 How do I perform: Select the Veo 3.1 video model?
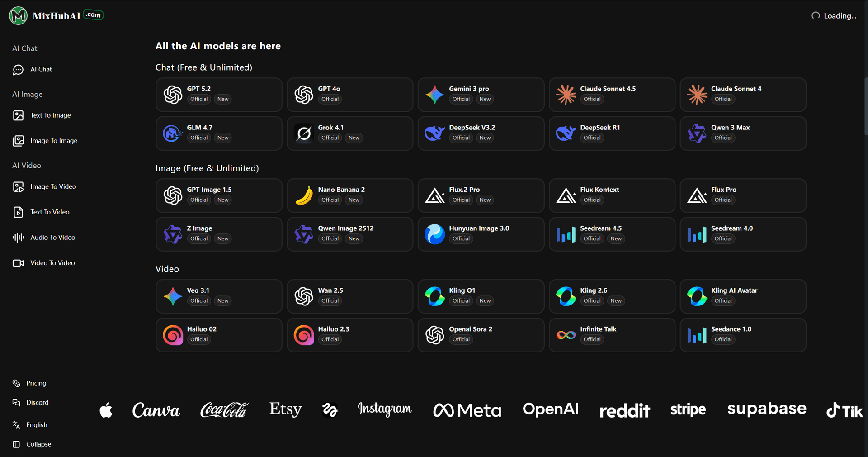click(219, 296)
